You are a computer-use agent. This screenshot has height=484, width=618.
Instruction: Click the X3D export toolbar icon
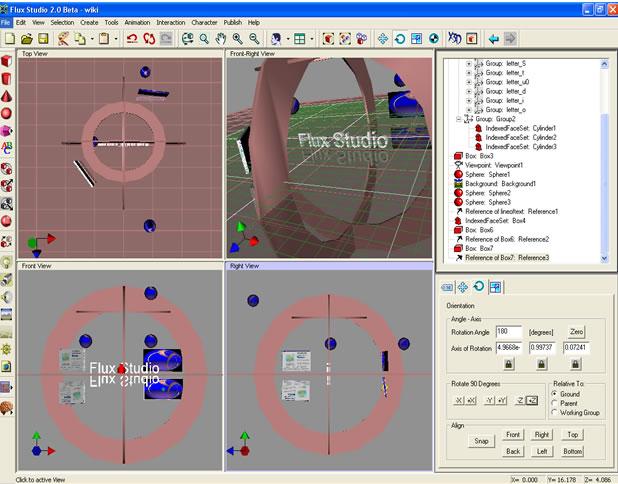point(455,39)
